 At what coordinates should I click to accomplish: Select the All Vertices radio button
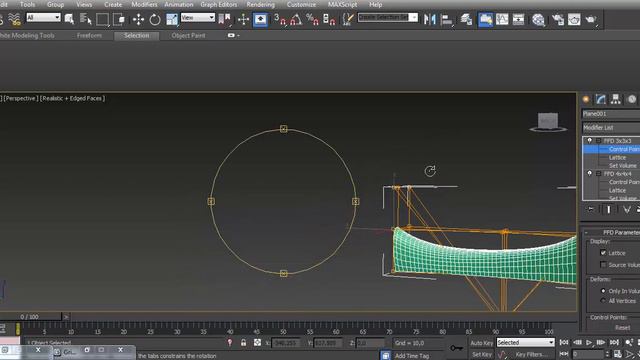click(603, 301)
